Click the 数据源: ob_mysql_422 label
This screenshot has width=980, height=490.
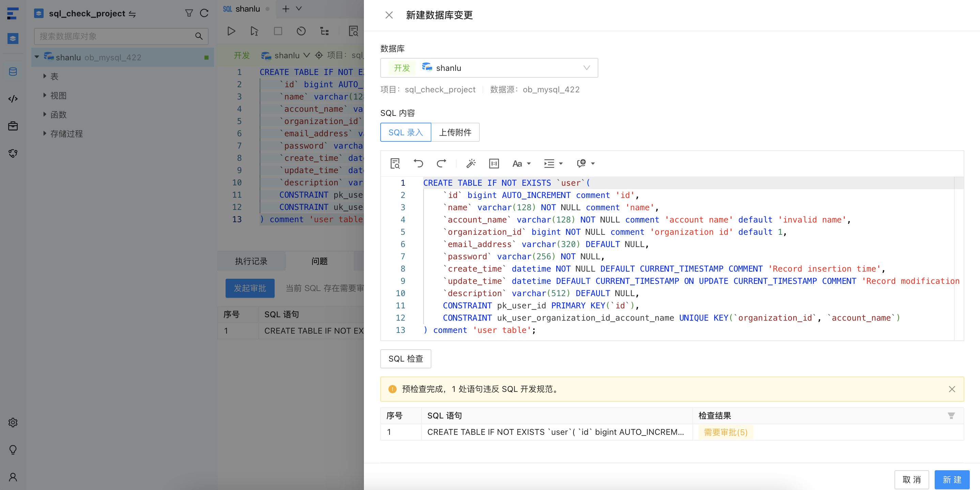pos(535,89)
